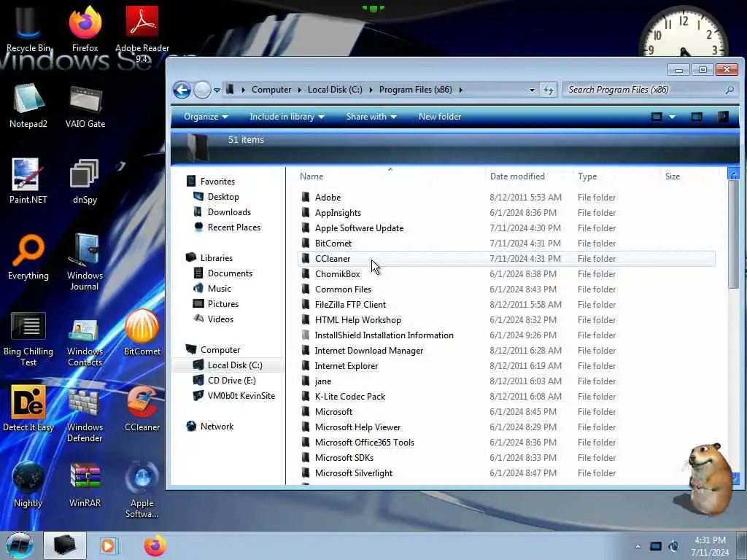747x560 pixels.
Task: Click the New folder button
Action: (x=440, y=117)
